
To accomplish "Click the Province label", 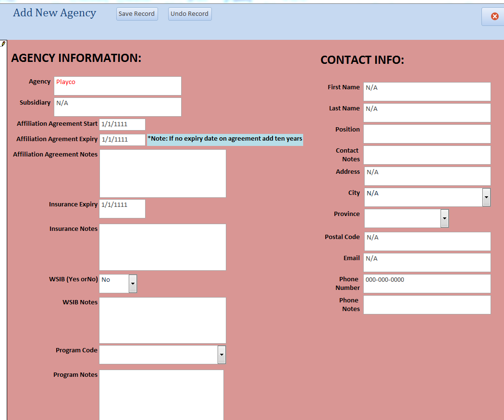I will [x=347, y=214].
